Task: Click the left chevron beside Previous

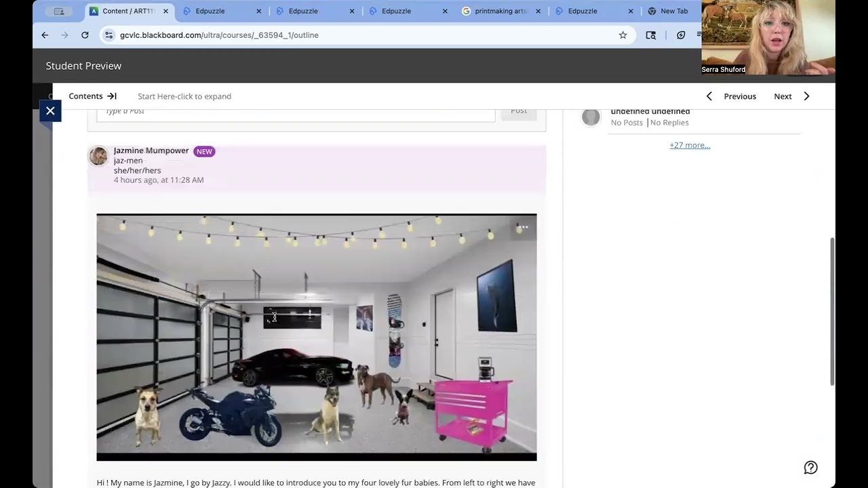Action: pyautogui.click(x=709, y=96)
